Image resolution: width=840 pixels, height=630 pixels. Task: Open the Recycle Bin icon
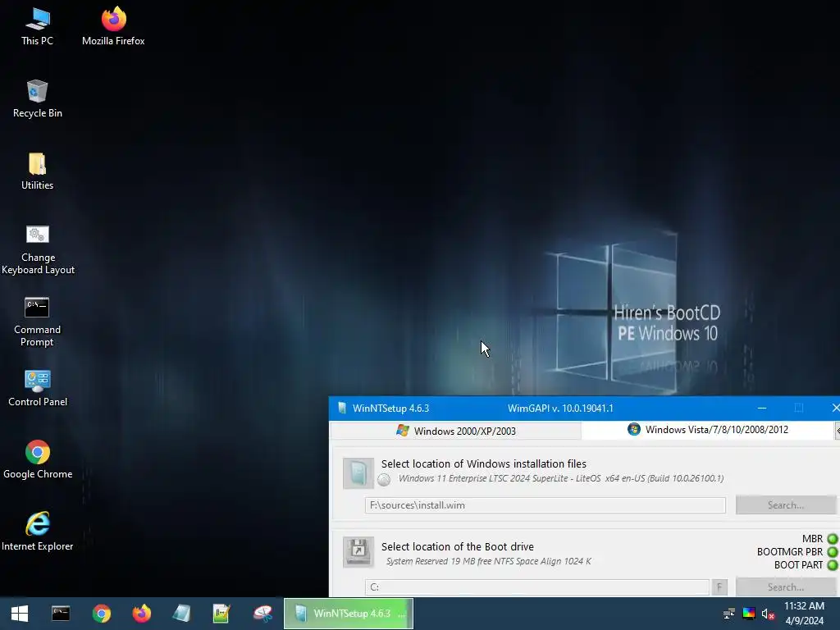(x=37, y=98)
